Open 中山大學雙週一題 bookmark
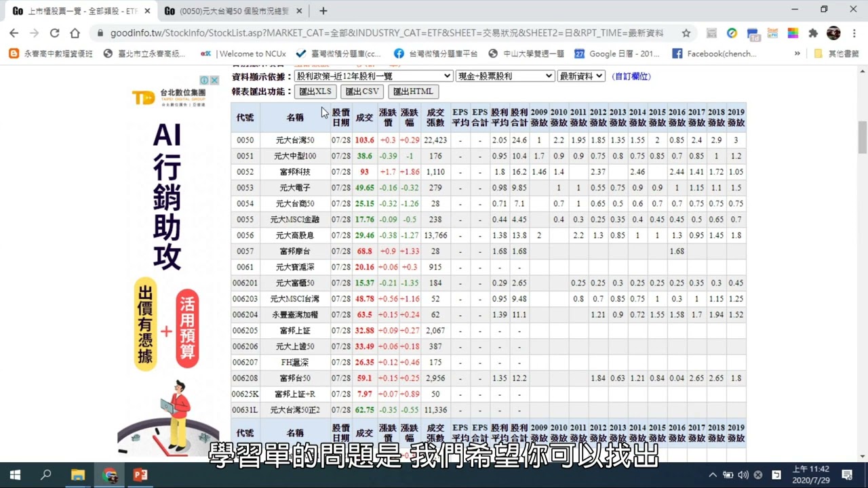Screen dimensions: 868x488 click(x=526, y=54)
